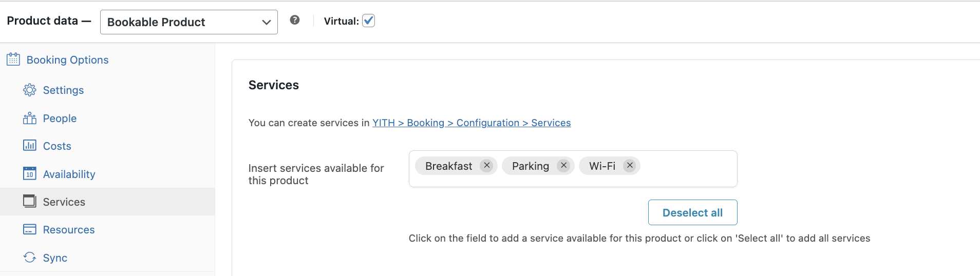Click the People icon in sidebar
The height and width of the screenshot is (276, 980).
click(30, 119)
